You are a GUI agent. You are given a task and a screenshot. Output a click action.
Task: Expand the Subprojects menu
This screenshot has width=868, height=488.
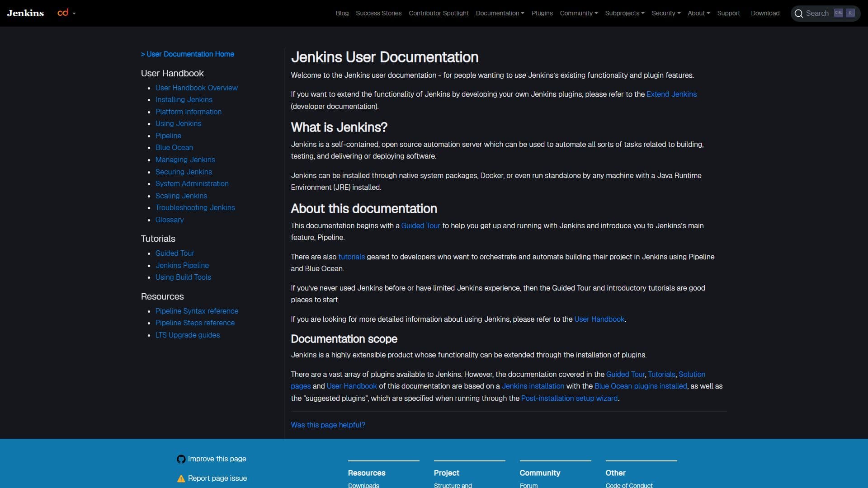click(625, 13)
